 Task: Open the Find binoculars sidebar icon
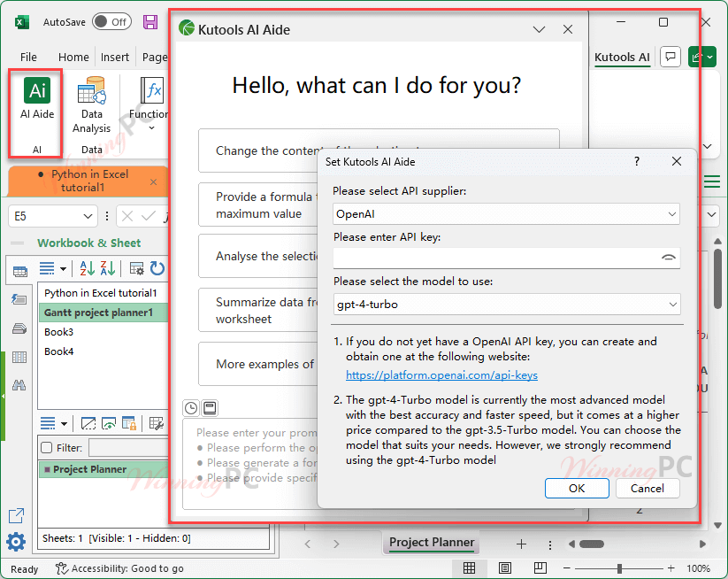[19, 385]
